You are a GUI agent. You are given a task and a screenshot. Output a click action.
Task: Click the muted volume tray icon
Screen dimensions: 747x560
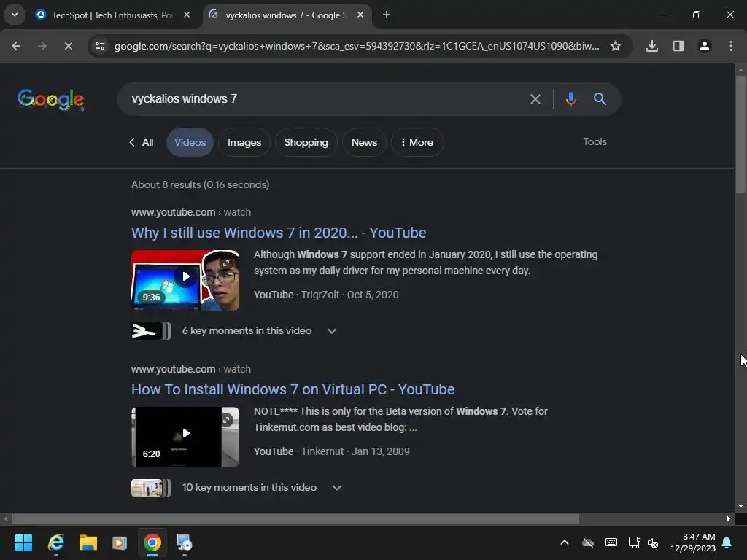pyautogui.click(x=653, y=542)
